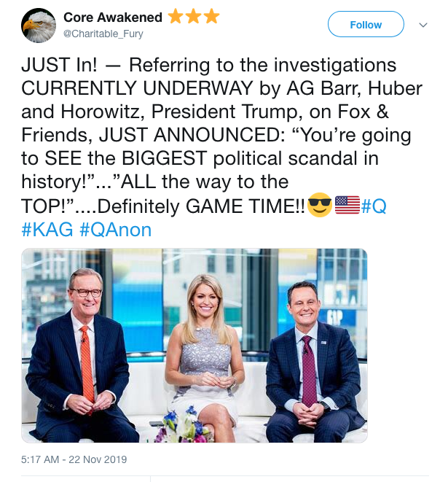
Task: Click the Core Awakened display name
Action: [112, 17]
